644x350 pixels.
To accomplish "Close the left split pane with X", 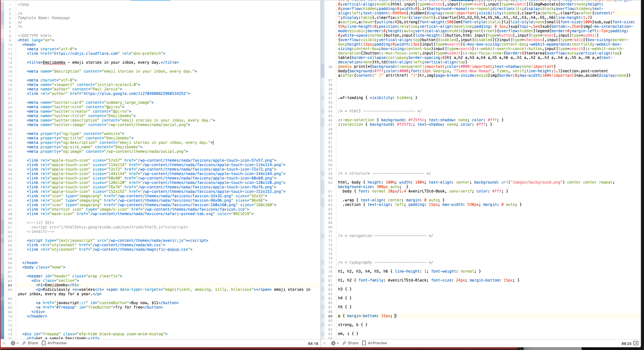I will (x=4, y=343).
